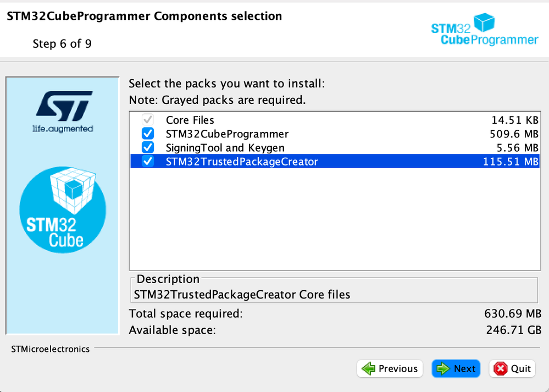Click the 'Step 6 of 9' label

62,44
